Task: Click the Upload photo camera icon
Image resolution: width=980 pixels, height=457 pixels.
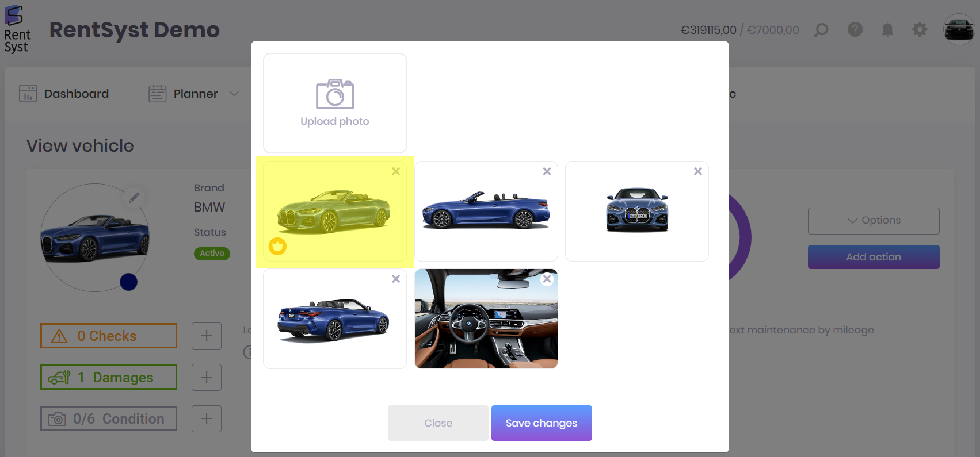Action: [x=334, y=94]
